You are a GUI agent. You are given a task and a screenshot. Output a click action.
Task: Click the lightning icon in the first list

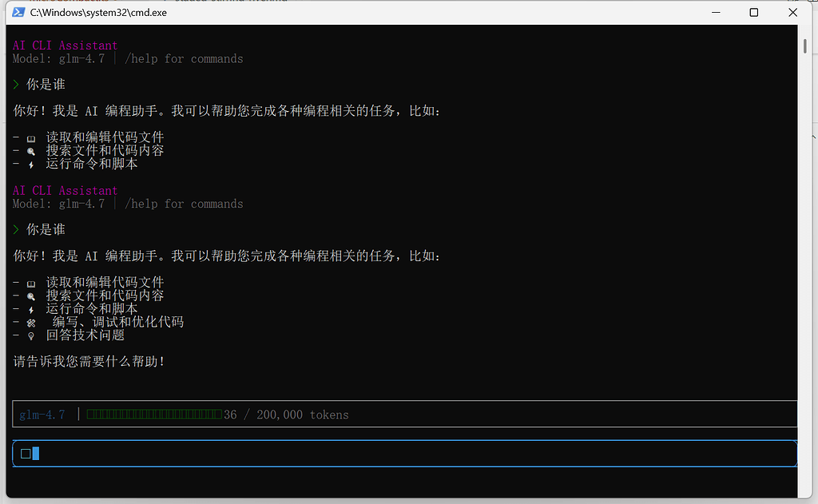pyautogui.click(x=31, y=165)
